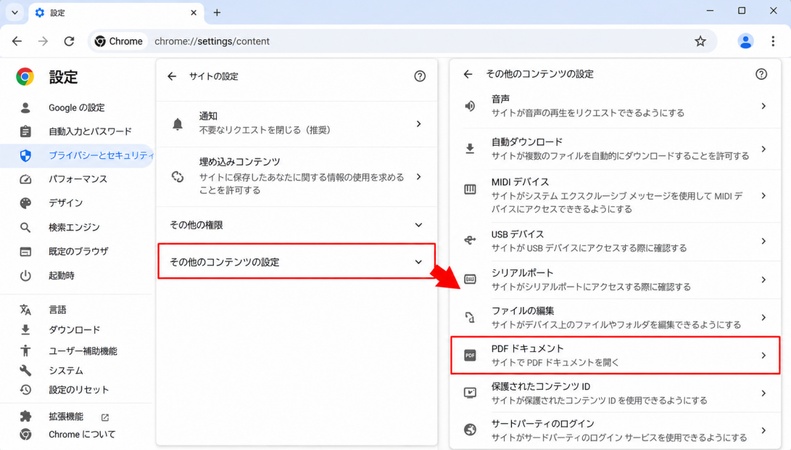The height and width of the screenshot is (450, 791).
Task: Click the PDF icon beside PDF ドキュメント
Action: coord(470,355)
